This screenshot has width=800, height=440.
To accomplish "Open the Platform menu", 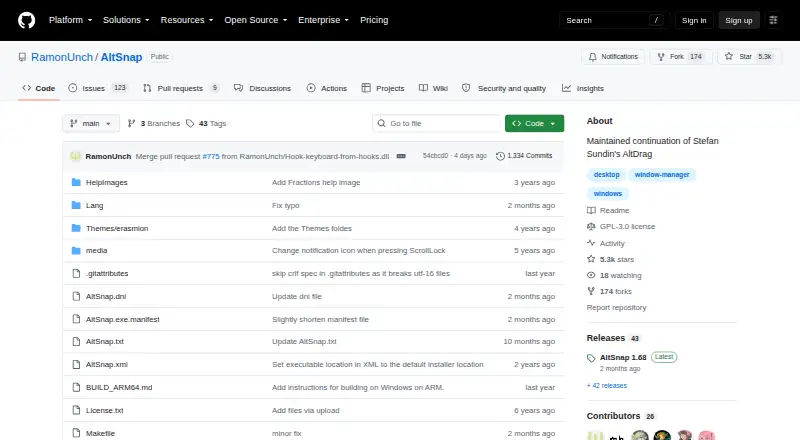I will click(x=70, y=20).
